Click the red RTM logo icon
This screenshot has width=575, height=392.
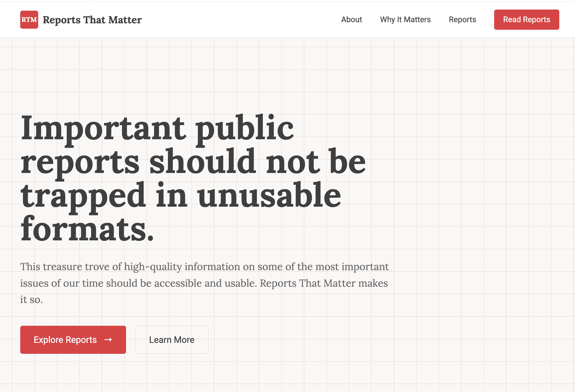29,20
